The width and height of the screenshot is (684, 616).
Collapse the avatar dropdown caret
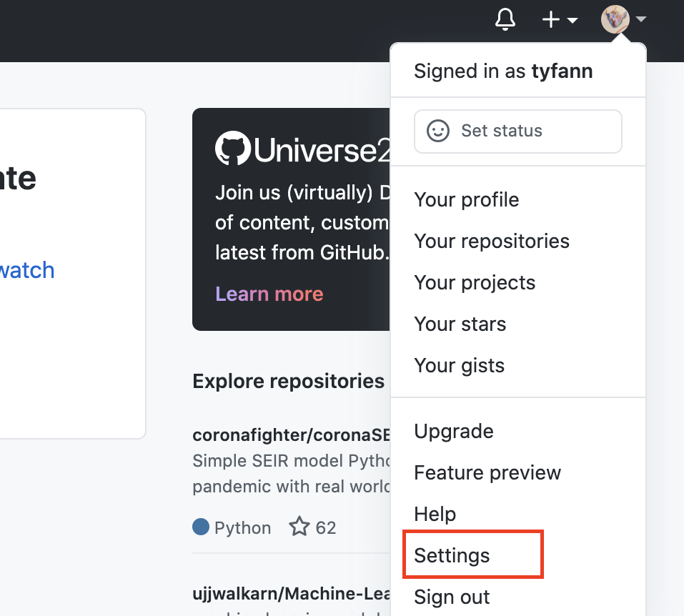pos(641,19)
